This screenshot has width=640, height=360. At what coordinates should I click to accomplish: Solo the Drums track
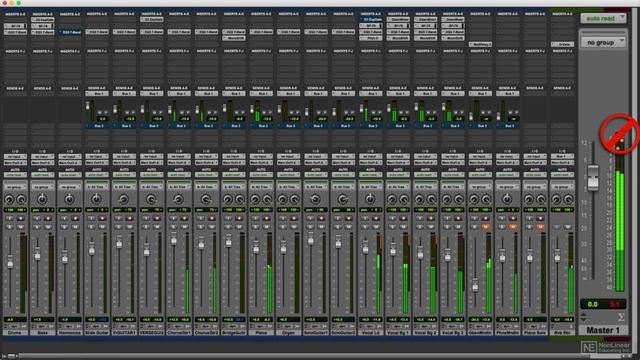(x=10, y=226)
